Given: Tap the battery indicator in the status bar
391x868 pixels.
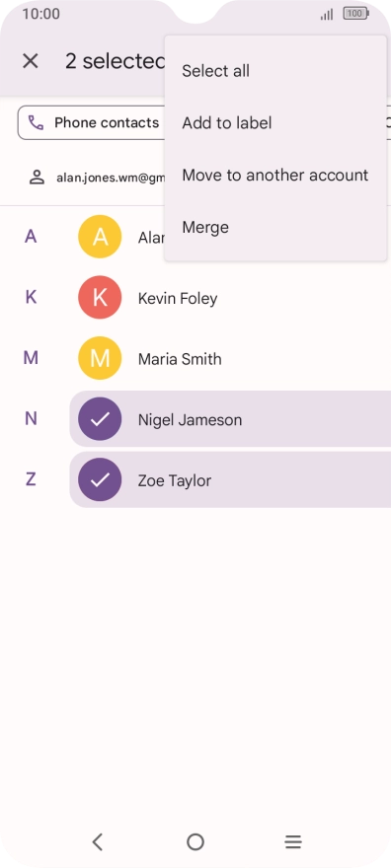Looking at the screenshot, I should click(x=355, y=14).
